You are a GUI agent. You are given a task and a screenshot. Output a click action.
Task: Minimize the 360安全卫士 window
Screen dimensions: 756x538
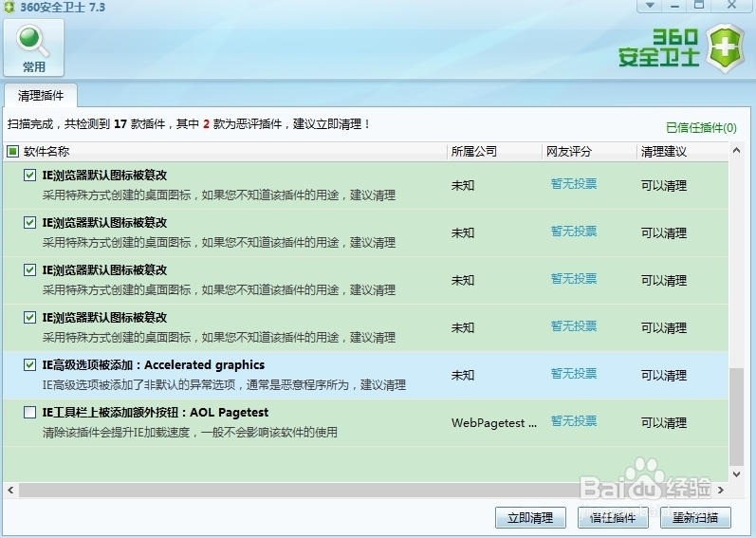point(675,6)
